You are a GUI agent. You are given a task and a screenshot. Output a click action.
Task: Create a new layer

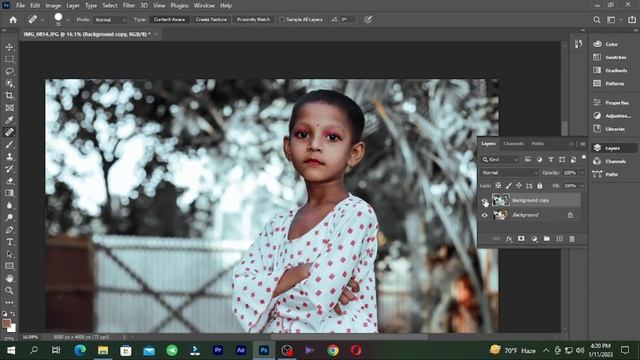pyautogui.click(x=559, y=239)
